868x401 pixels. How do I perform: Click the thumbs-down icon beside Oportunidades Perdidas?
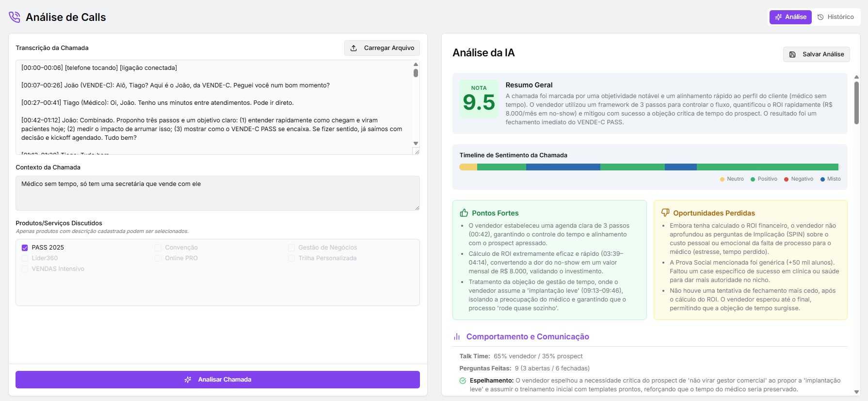click(x=665, y=213)
